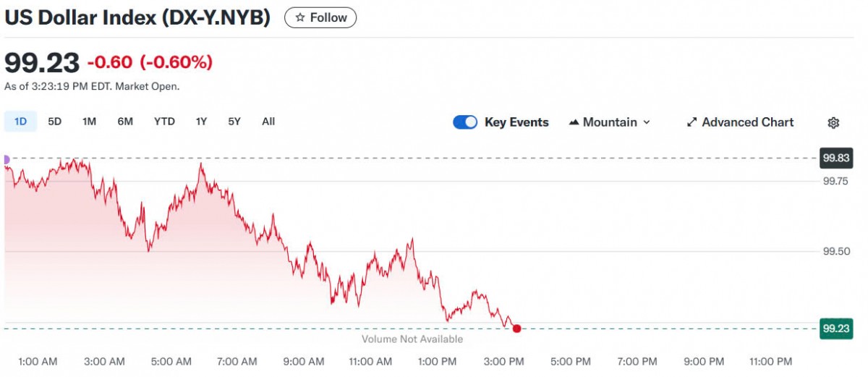Click the US Dollar Index title

pyautogui.click(x=137, y=18)
